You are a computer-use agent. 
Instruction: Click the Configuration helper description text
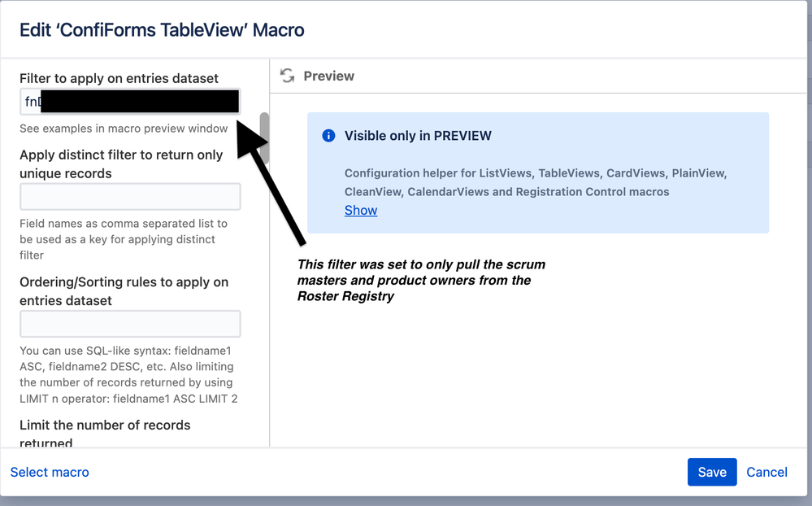tap(527, 182)
